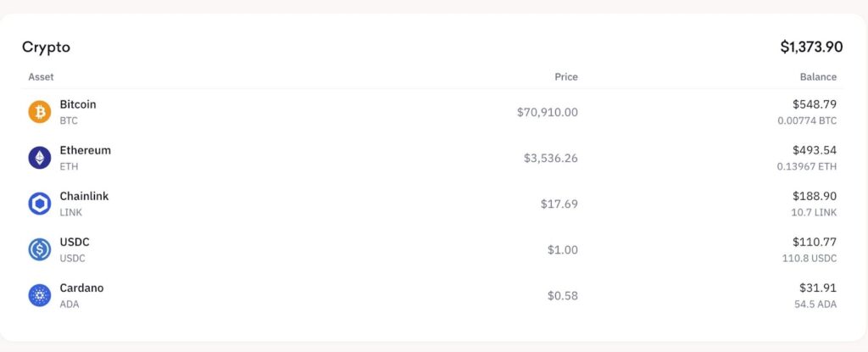Click Bitcoin's $70,910.00 price

coord(547,112)
